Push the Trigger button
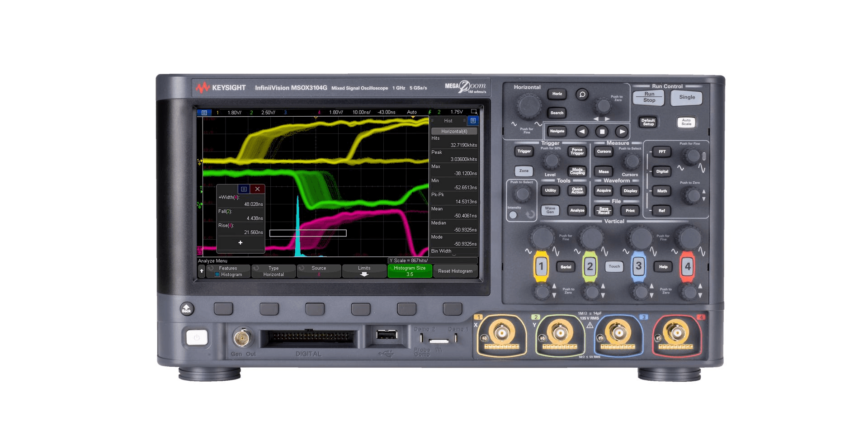This screenshot has width=868, height=445. 524,151
